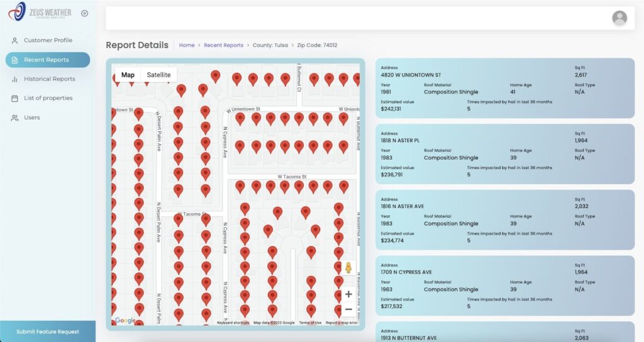Click the Historical Reports bar chart icon
The width and height of the screenshot is (644, 342).
[14, 79]
